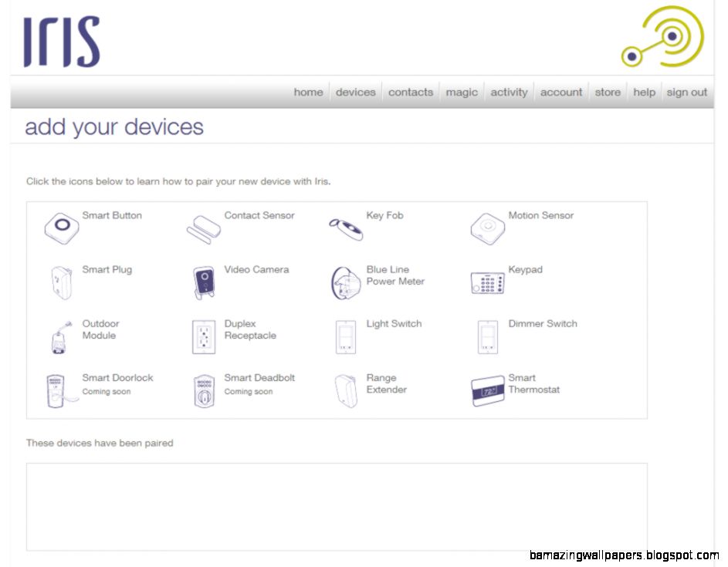
Task: Click the Smart Deadbolt text label
Action: 259,378
